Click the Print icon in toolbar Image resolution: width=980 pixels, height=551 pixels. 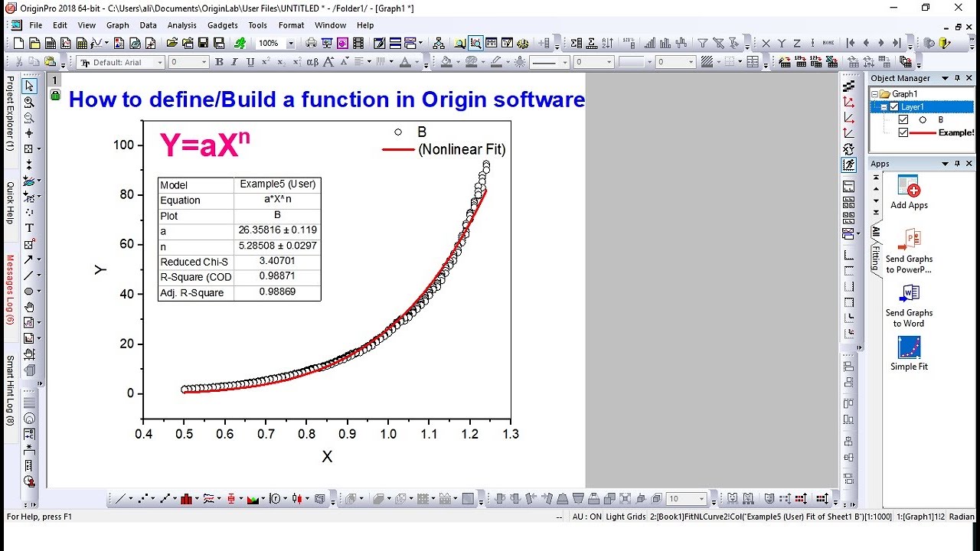pyautogui.click(x=312, y=44)
